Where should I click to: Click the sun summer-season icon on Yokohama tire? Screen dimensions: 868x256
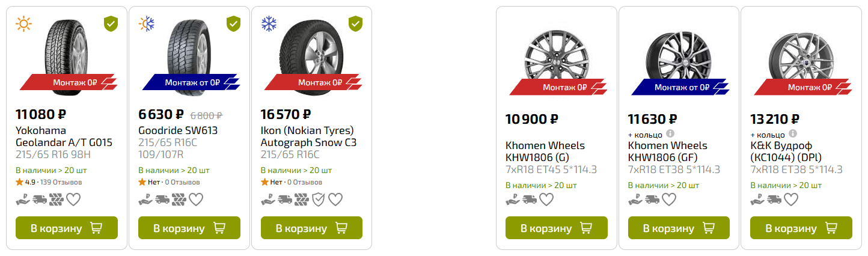(x=23, y=23)
